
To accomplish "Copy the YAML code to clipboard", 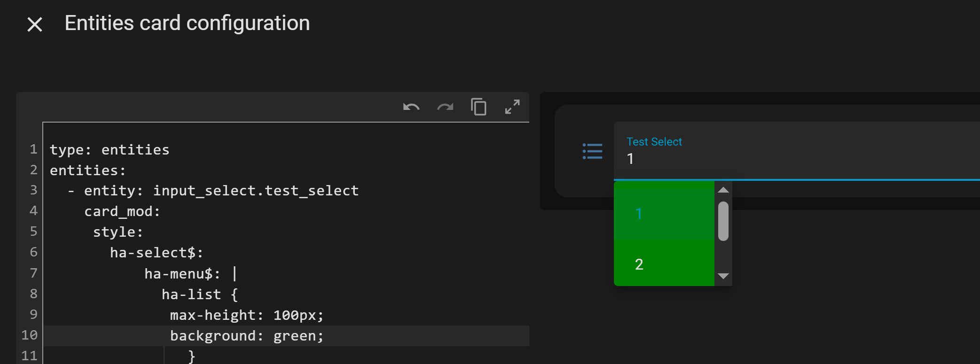I will pos(478,107).
